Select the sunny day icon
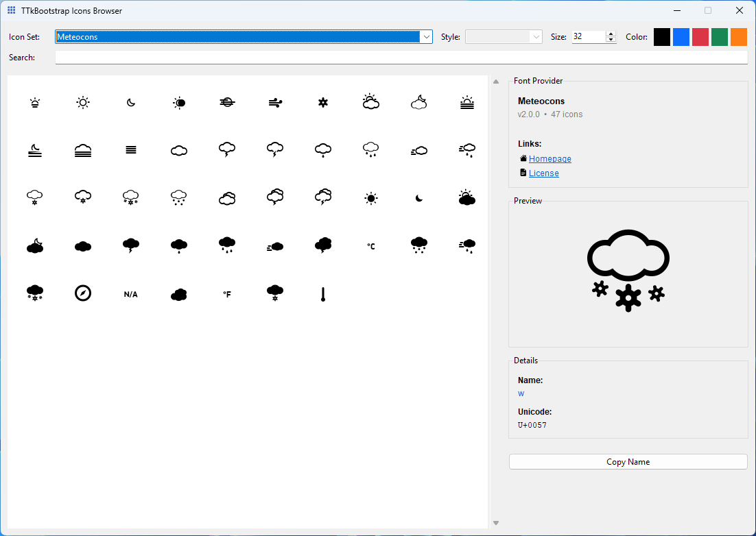This screenshot has width=756, height=536. [83, 103]
